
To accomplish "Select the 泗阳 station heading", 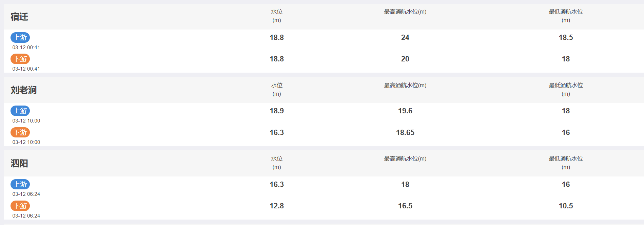I will coord(19,164).
